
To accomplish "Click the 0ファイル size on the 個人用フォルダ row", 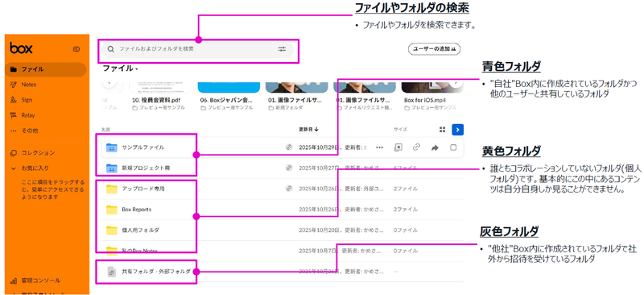I will 406,231.
